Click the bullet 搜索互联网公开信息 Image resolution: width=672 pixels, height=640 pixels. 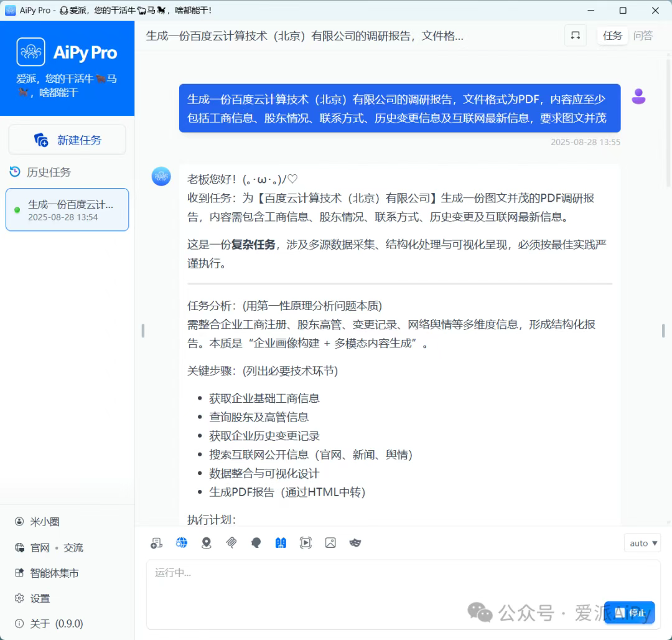tap(310, 455)
